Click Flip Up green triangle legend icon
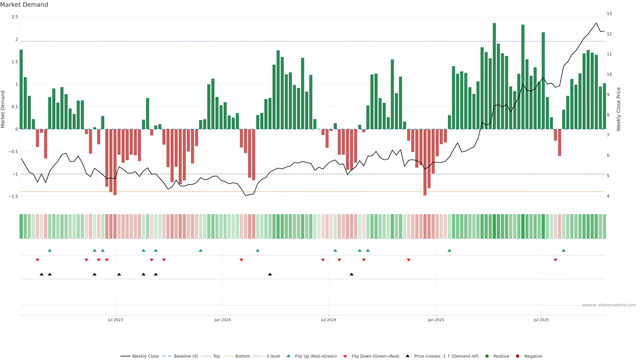 tap(288, 356)
